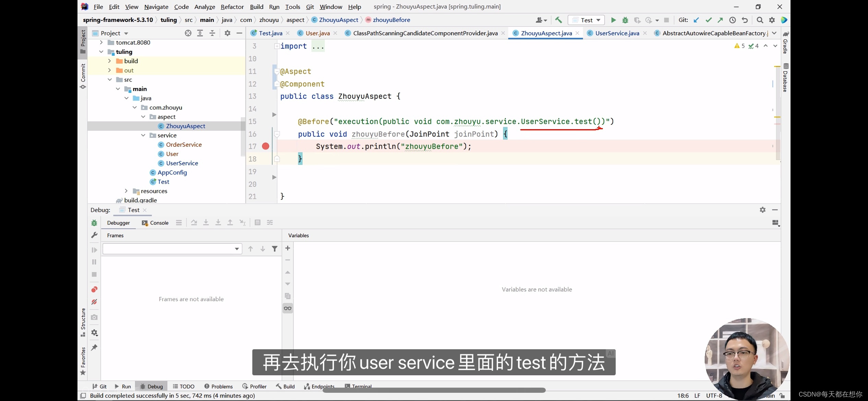Image resolution: width=868 pixels, height=401 pixels.
Task: Open the Gradle side panel
Action: point(785,42)
